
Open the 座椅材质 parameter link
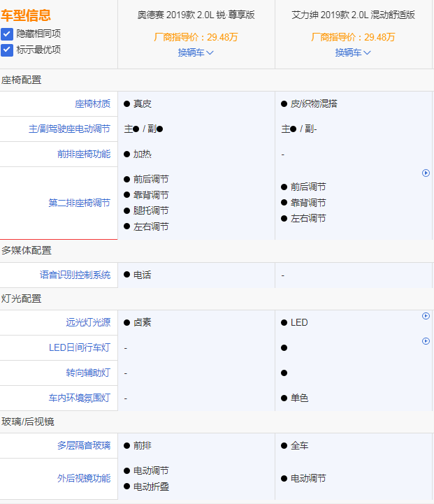tap(92, 103)
